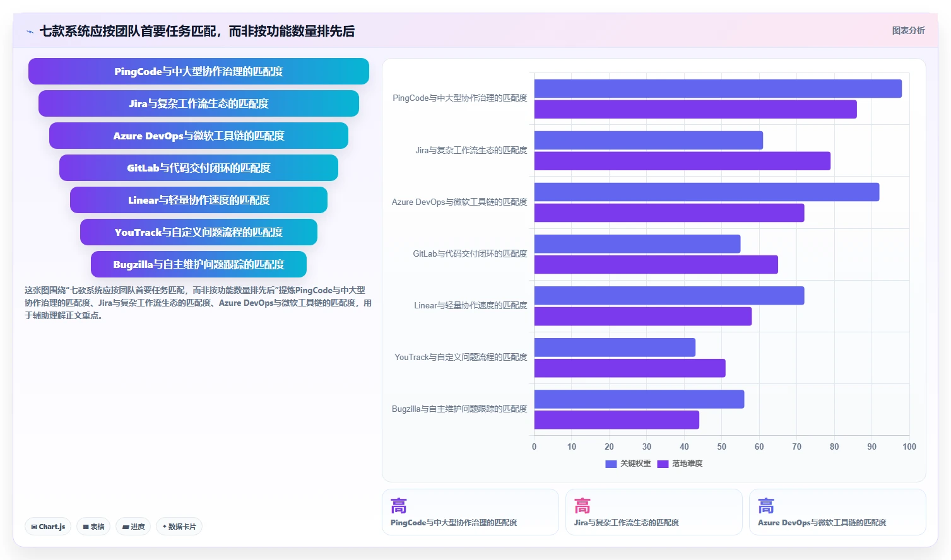Click the Bugzilla 落地难度 bar

(x=617, y=419)
